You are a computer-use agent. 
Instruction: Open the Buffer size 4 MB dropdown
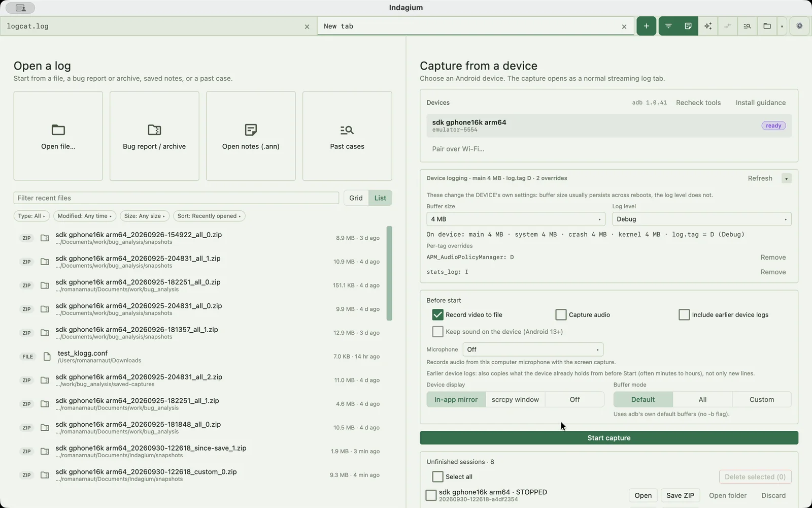516,219
